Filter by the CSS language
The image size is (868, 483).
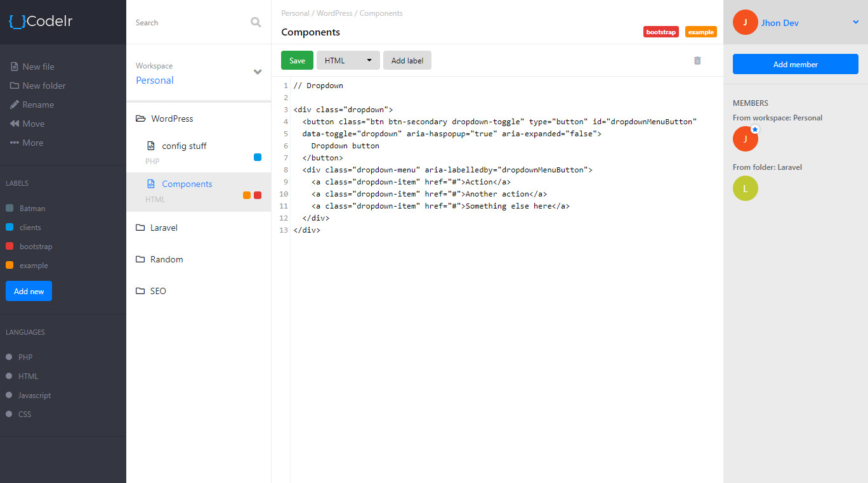tap(24, 415)
